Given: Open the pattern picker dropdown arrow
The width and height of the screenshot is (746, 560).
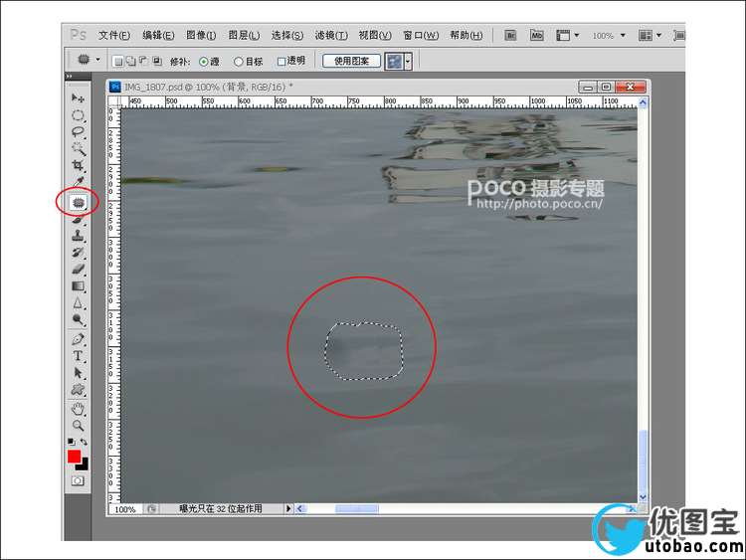Looking at the screenshot, I should (408, 62).
